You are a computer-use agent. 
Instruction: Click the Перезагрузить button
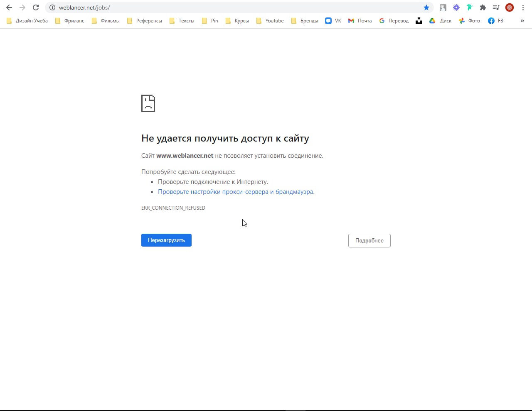166,240
